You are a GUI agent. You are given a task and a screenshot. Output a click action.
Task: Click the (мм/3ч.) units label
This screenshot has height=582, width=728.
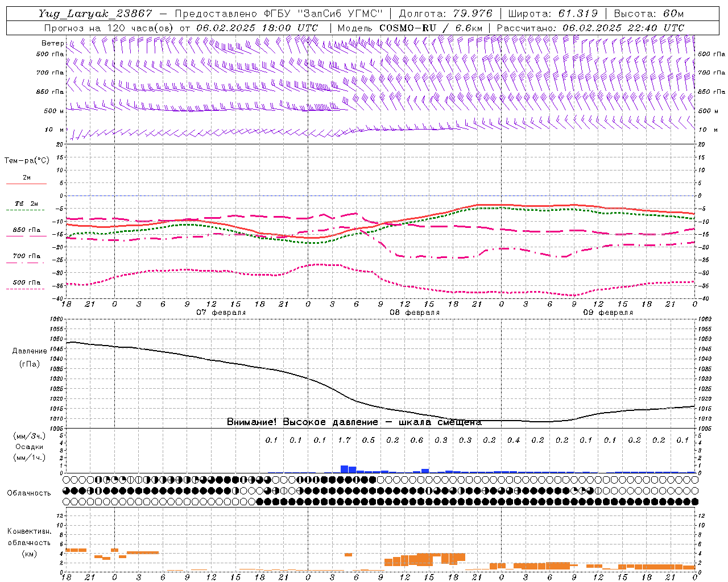tap(30, 436)
